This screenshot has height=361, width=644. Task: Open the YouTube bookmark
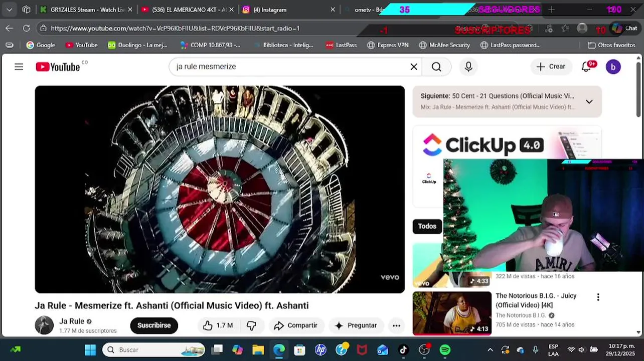click(81, 45)
